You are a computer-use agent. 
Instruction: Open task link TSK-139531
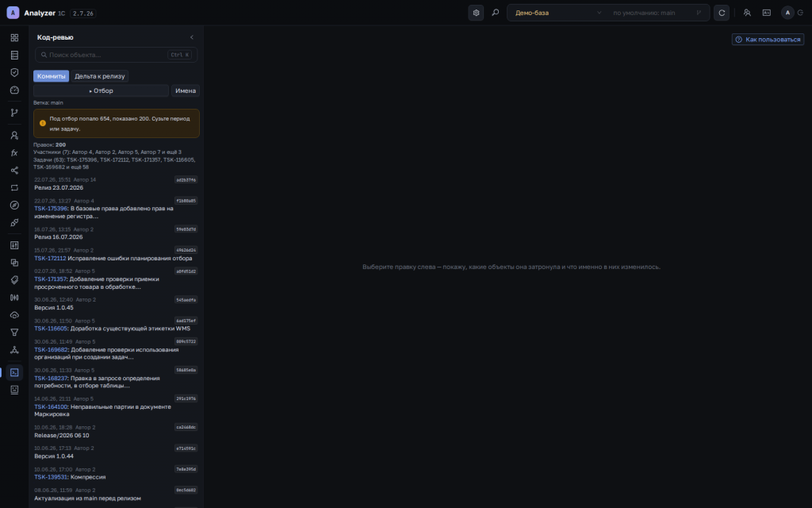(x=51, y=477)
